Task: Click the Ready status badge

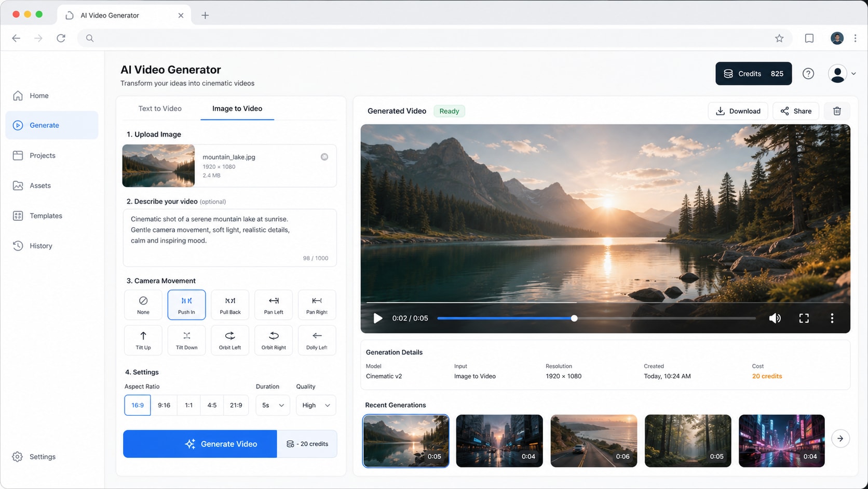Action: 449,111
